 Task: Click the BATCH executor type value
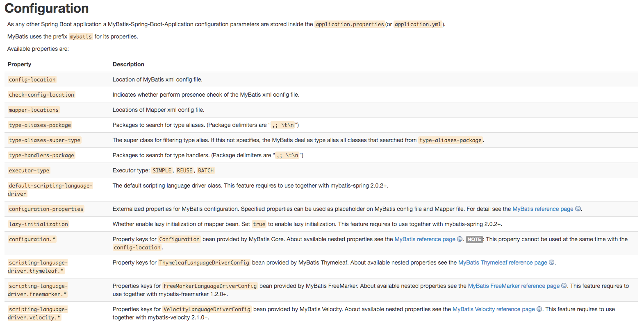pyautogui.click(x=206, y=170)
